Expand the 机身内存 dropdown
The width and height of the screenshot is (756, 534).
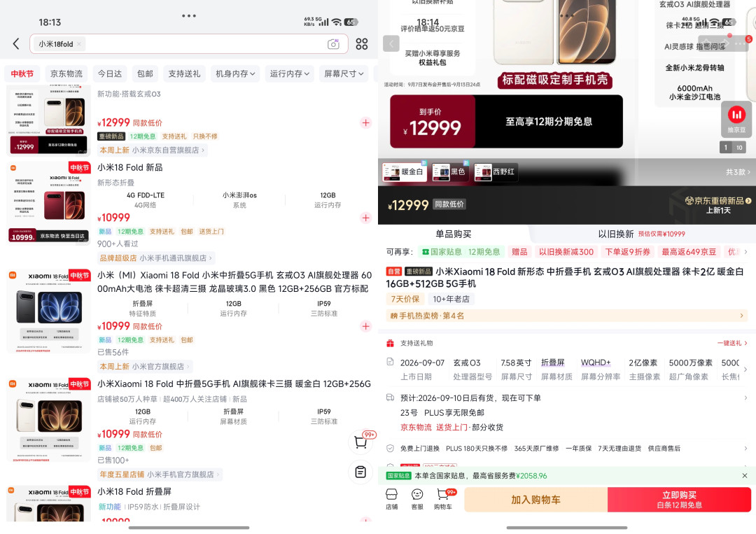coord(235,73)
